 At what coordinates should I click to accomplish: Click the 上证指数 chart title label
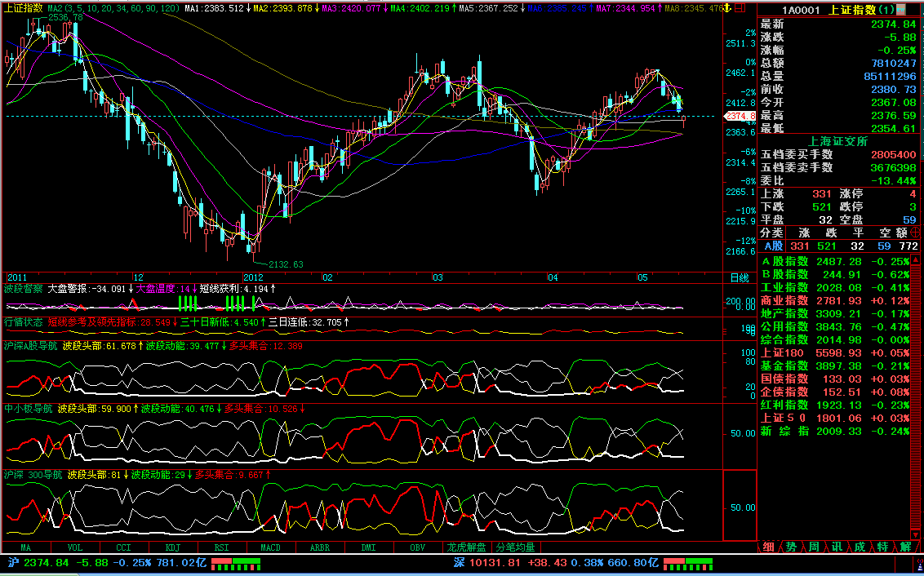(x=24, y=8)
